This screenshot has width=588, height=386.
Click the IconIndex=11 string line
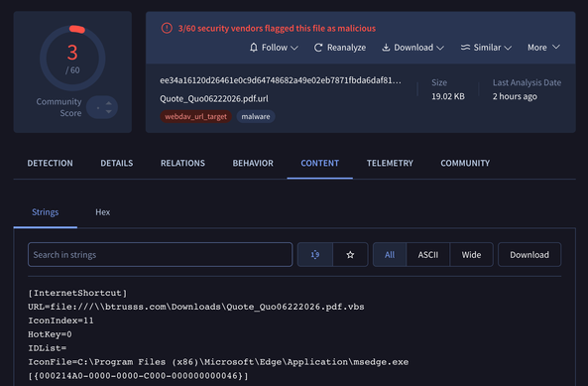tap(60, 321)
